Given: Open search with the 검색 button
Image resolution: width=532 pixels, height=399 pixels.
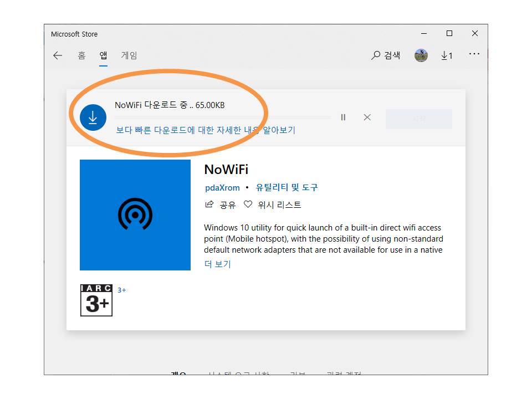Looking at the screenshot, I should [x=386, y=55].
